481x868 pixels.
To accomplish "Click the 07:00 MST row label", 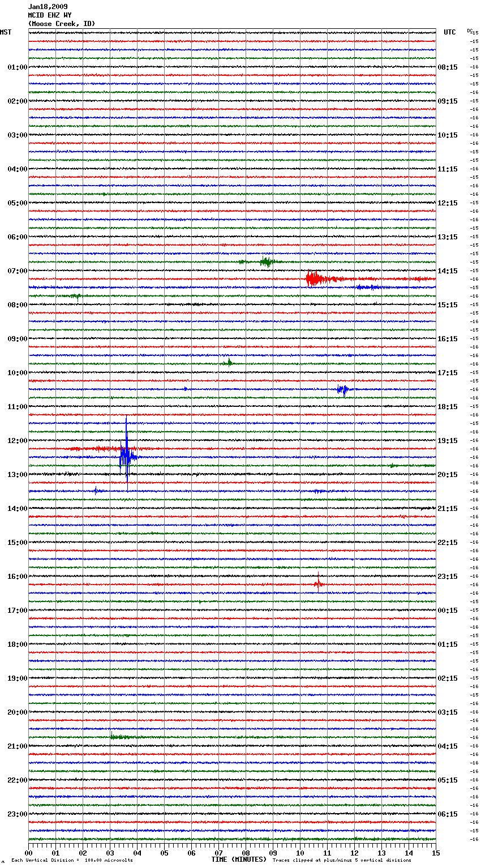I will click(18, 271).
